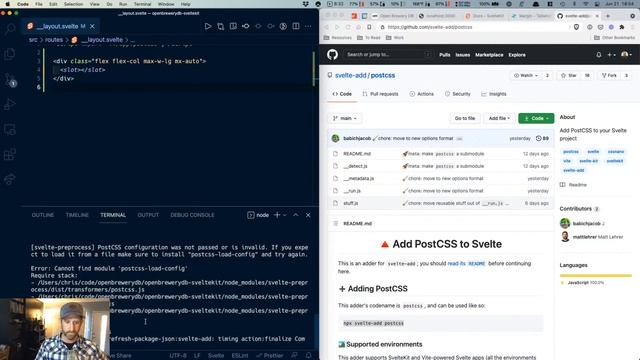Screen dimensions: 640x360
Task: Click GitHub logo in the browser page
Action: (332, 54)
